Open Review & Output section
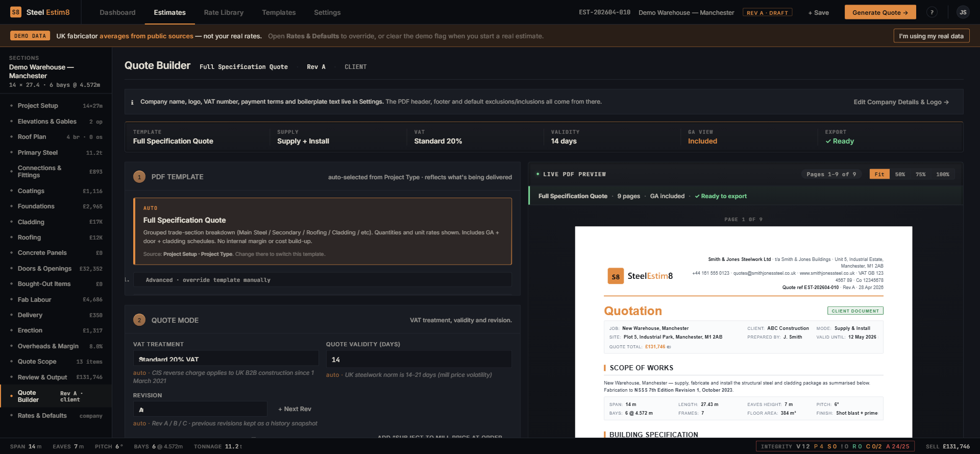 click(x=56, y=377)
